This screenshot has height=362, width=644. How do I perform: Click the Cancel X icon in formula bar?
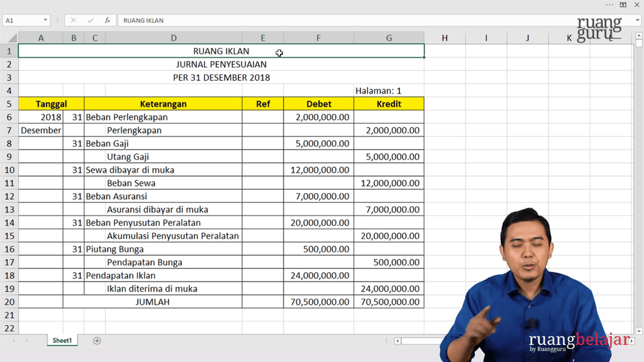click(x=74, y=21)
